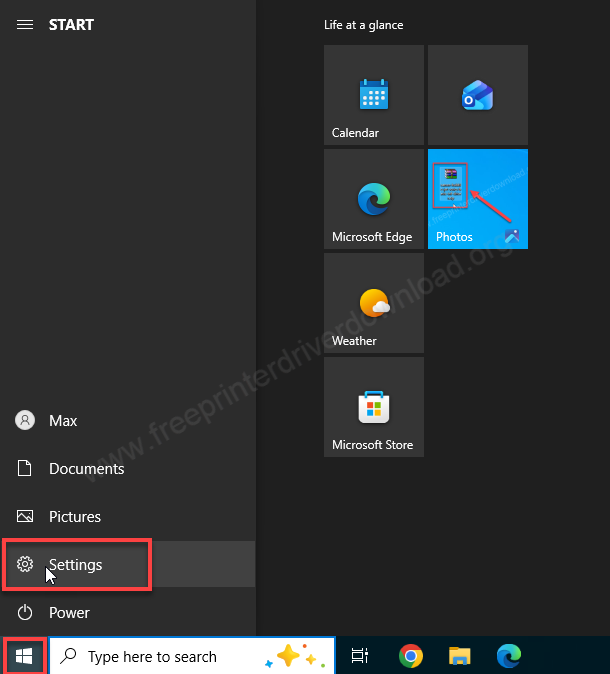Open the Photos live tile

point(478,199)
